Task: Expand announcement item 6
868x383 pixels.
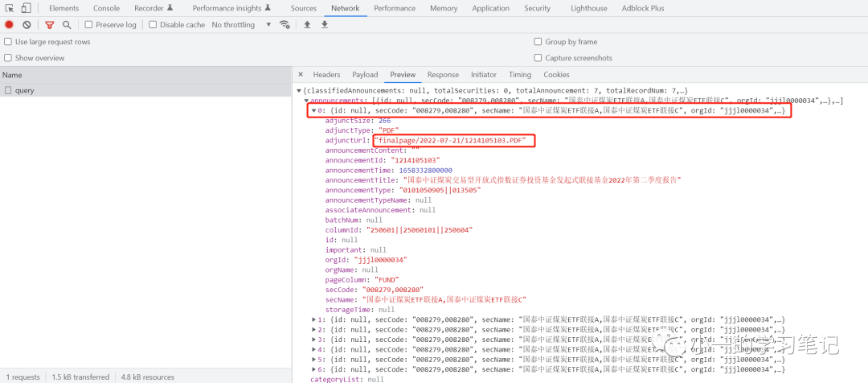Action: point(314,369)
